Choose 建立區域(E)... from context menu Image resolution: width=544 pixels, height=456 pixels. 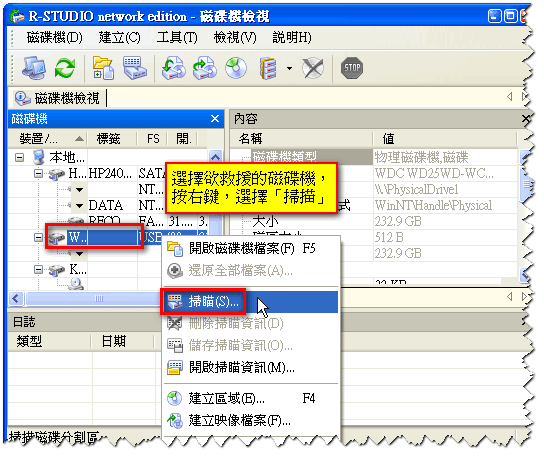point(250,398)
